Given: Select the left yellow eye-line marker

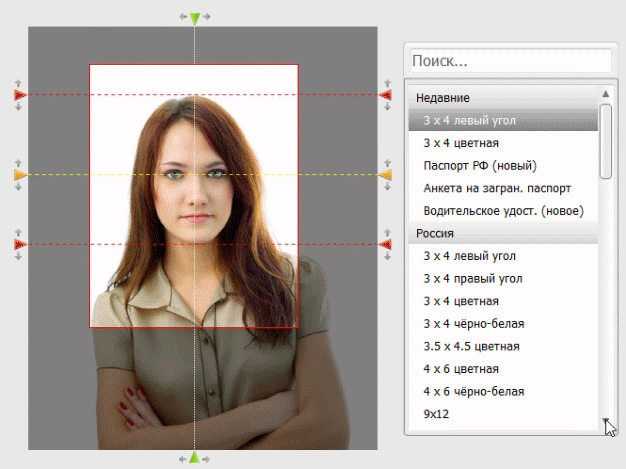Looking at the screenshot, I should [20, 175].
